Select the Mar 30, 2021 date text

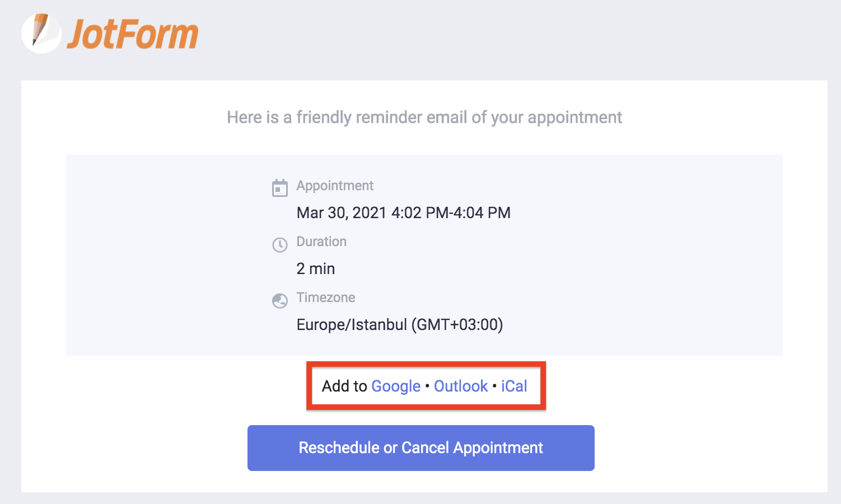click(342, 213)
